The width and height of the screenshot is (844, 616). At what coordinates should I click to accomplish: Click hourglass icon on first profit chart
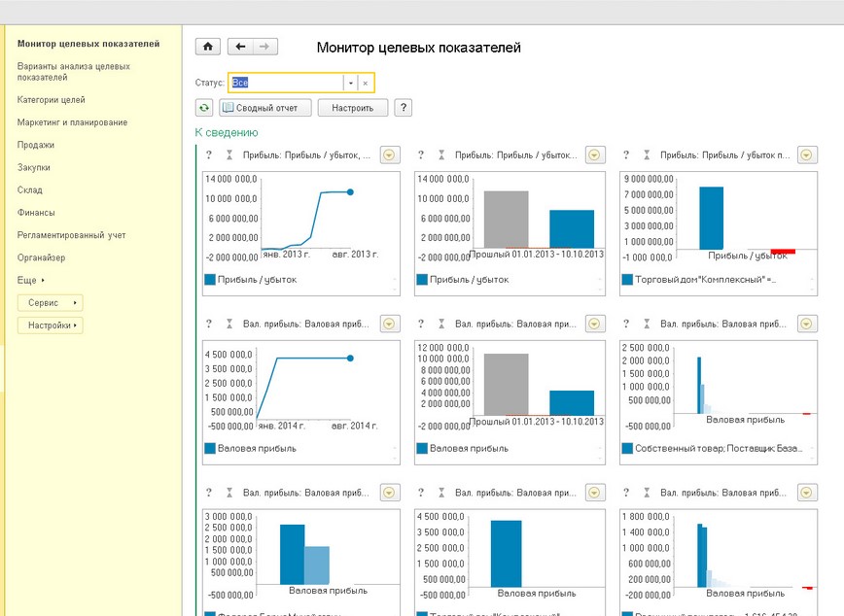[x=229, y=155]
